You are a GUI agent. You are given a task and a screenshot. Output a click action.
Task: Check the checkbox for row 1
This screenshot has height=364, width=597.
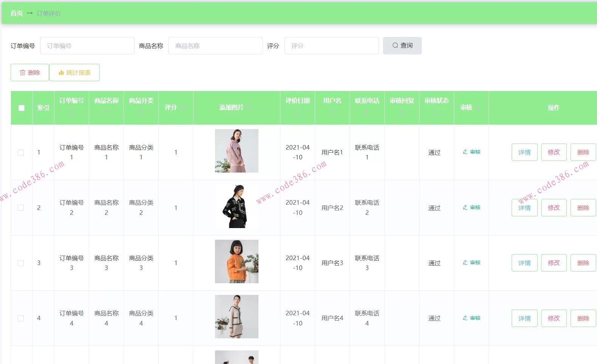[21, 153]
